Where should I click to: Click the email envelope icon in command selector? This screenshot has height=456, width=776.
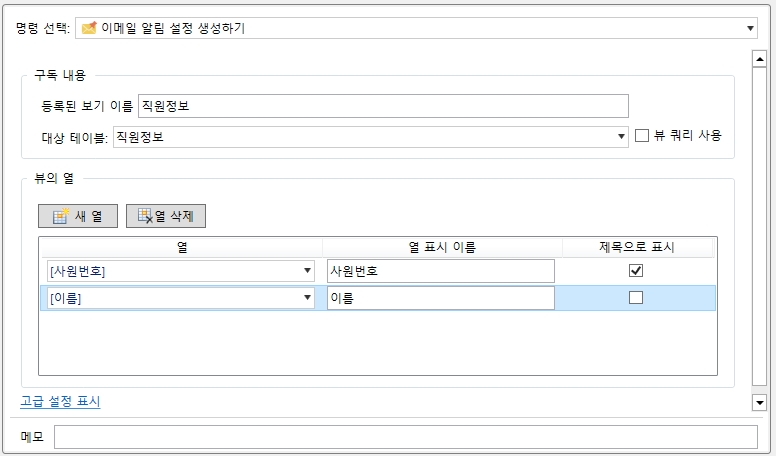pyautogui.click(x=89, y=28)
